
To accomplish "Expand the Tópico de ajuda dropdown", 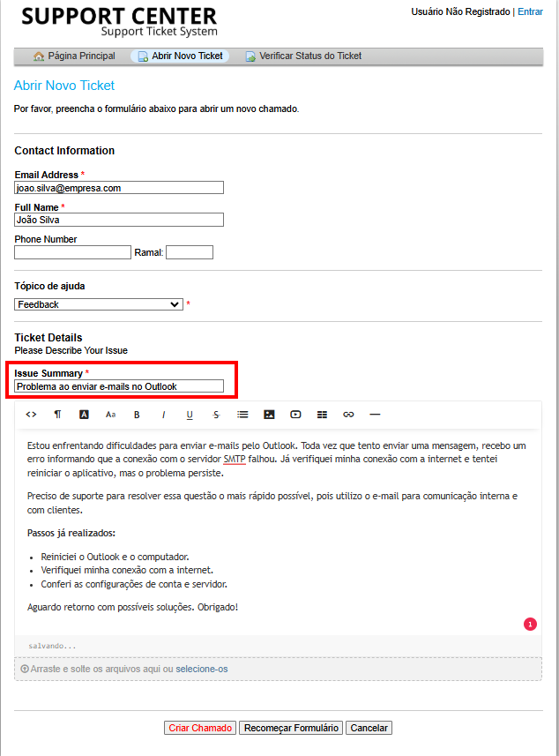I will [99, 304].
